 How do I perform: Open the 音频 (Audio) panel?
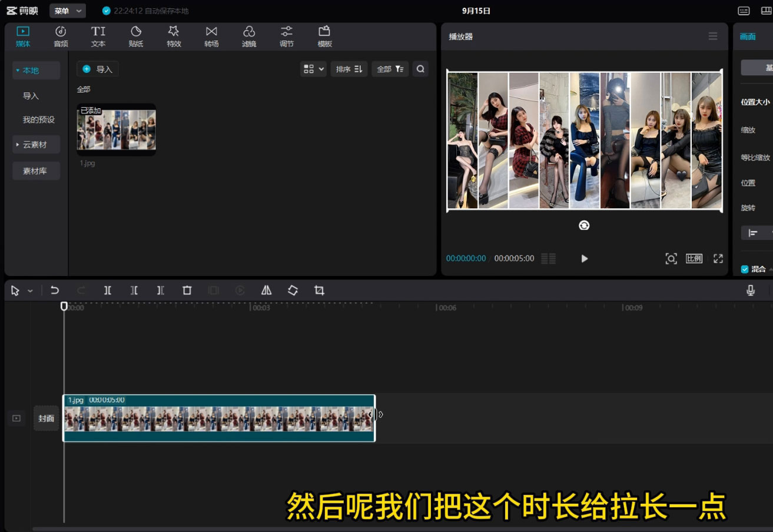pos(60,36)
